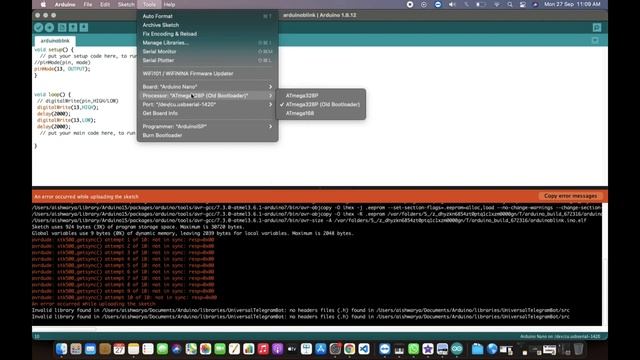Open Serial Monitor magnifier icon in toolbar
Viewport: 640px width, 360px height.
coord(597,27)
